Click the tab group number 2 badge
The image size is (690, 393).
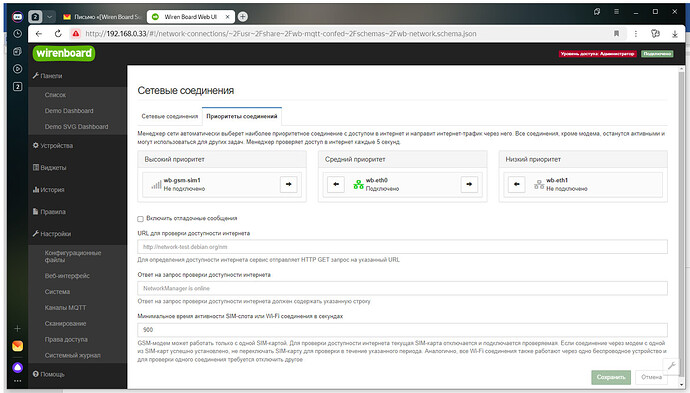[x=35, y=17]
